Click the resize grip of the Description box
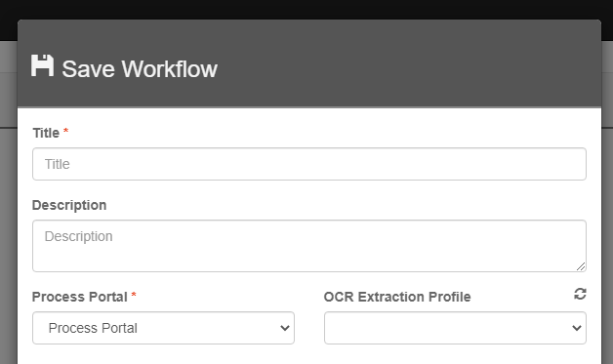The width and height of the screenshot is (613, 364). click(581, 266)
